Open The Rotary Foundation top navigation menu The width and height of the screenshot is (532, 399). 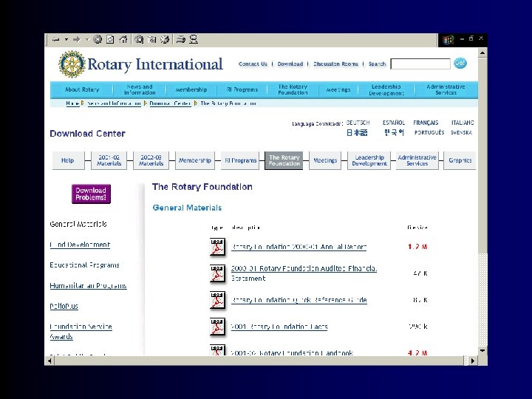tap(293, 89)
